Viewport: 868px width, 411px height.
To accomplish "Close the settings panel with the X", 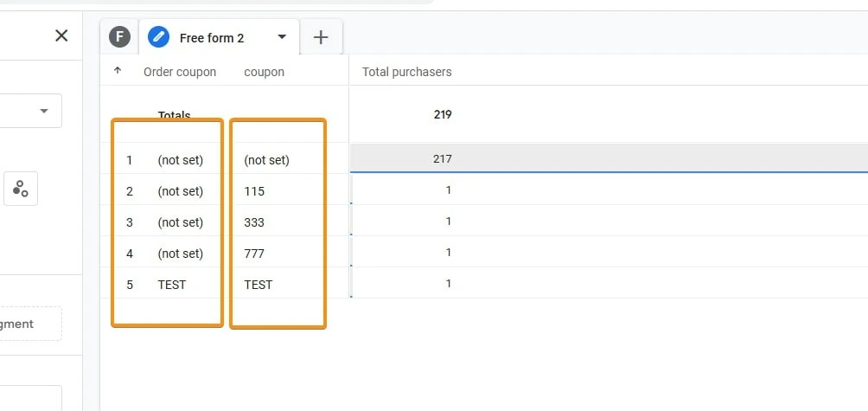I will [x=61, y=35].
